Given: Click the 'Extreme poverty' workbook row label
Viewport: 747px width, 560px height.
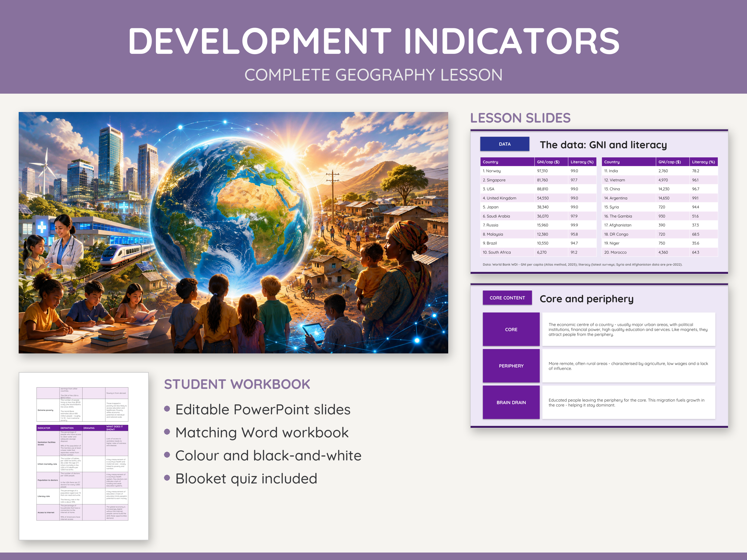Looking at the screenshot, I should pos(45,410).
